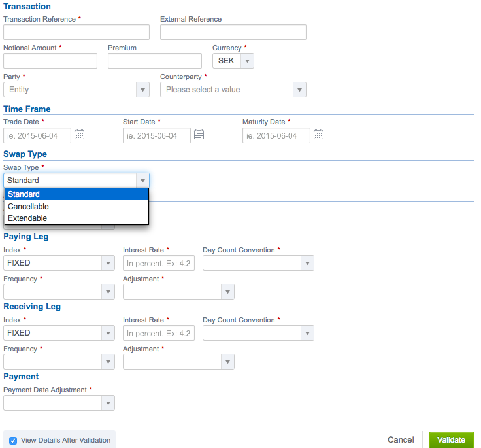Open the Paying Leg Index dropdown
The width and height of the screenshot is (481, 448).
click(59, 263)
